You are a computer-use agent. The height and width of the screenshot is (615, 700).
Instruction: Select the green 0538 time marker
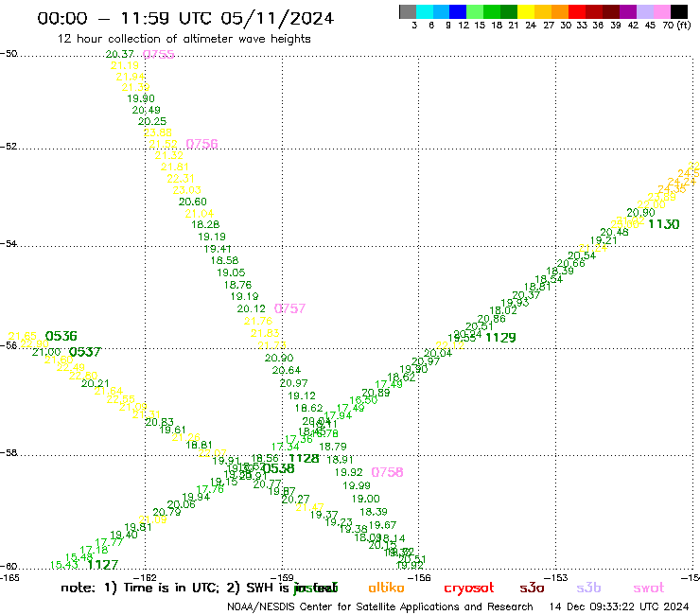tap(278, 468)
